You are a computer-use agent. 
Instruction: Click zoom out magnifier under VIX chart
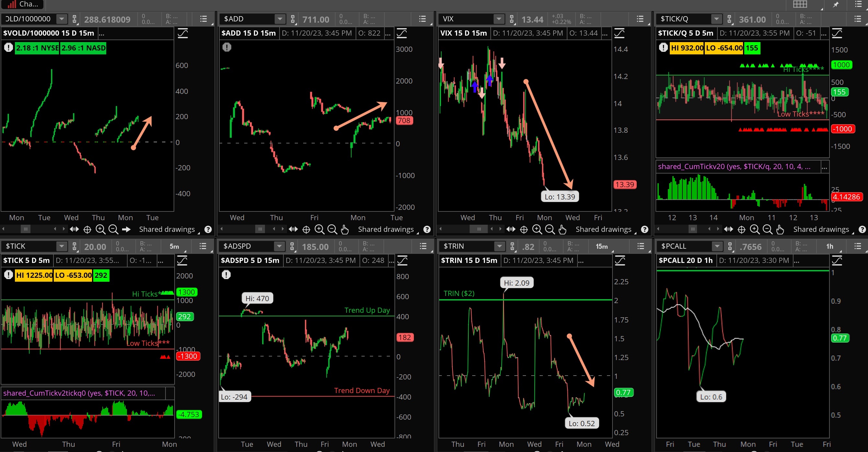coord(550,229)
